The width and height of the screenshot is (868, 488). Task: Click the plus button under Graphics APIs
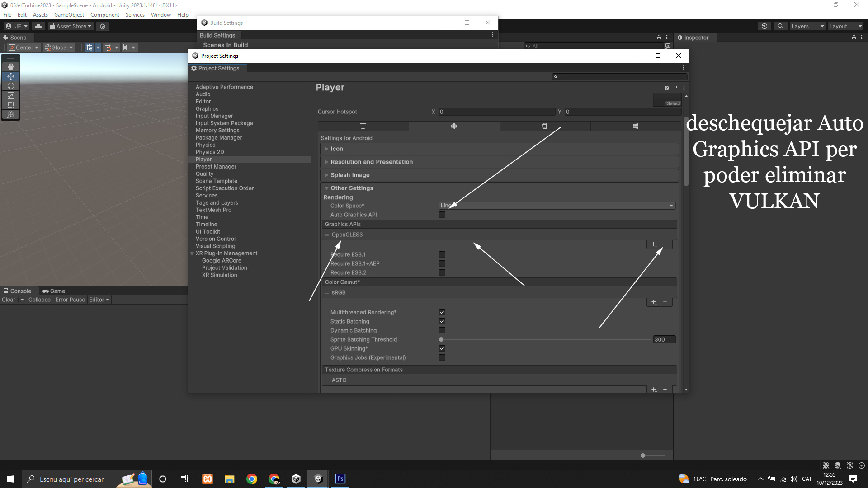(x=654, y=244)
